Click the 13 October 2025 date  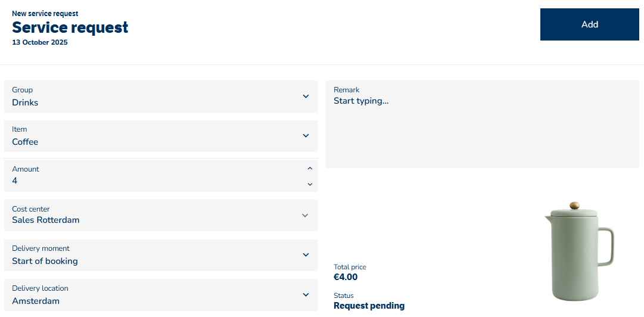click(x=40, y=42)
